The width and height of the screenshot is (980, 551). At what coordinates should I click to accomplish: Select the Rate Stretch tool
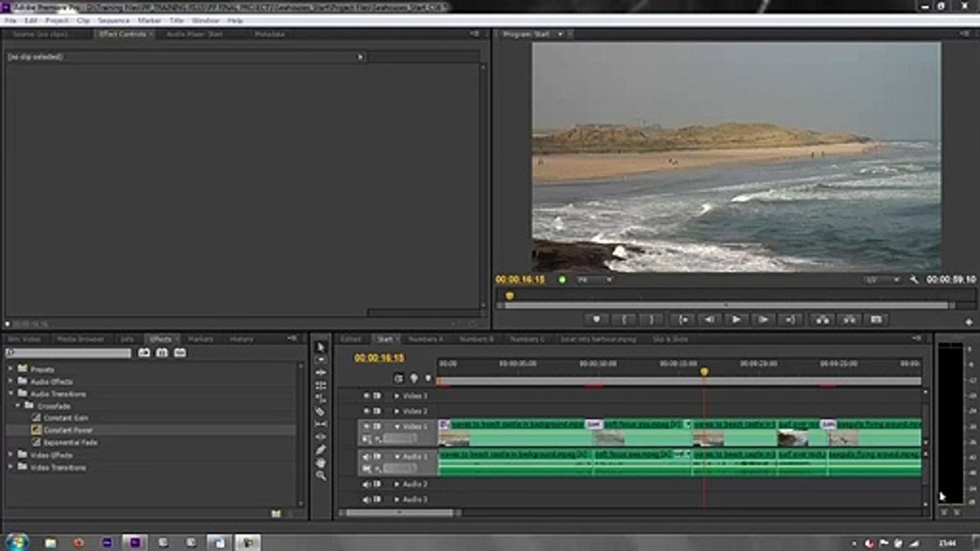pos(321,399)
